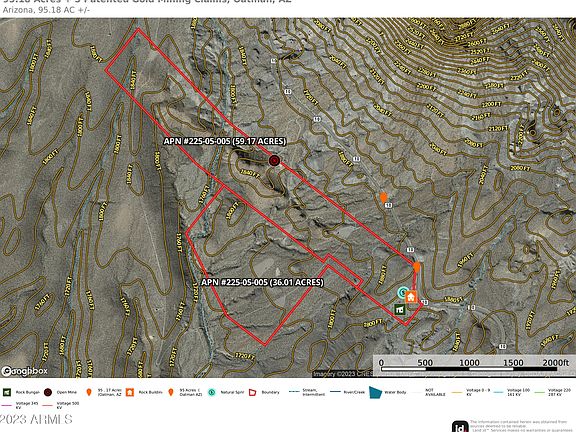The height and width of the screenshot is (432, 576).
Task: Click the 59.17 ACRES parcel label
Action: pyautogui.click(x=224, y=141)
